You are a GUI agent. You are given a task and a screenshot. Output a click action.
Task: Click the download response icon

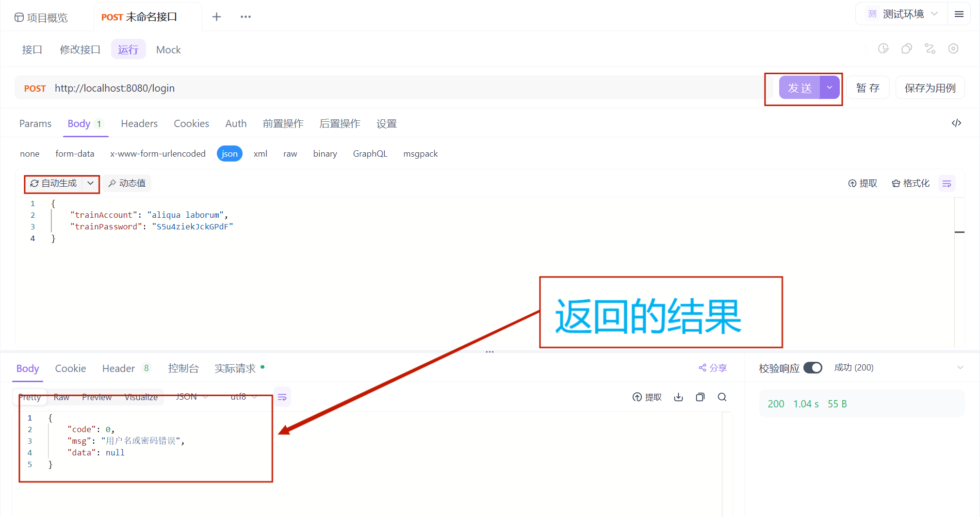[x=678, y=397]
